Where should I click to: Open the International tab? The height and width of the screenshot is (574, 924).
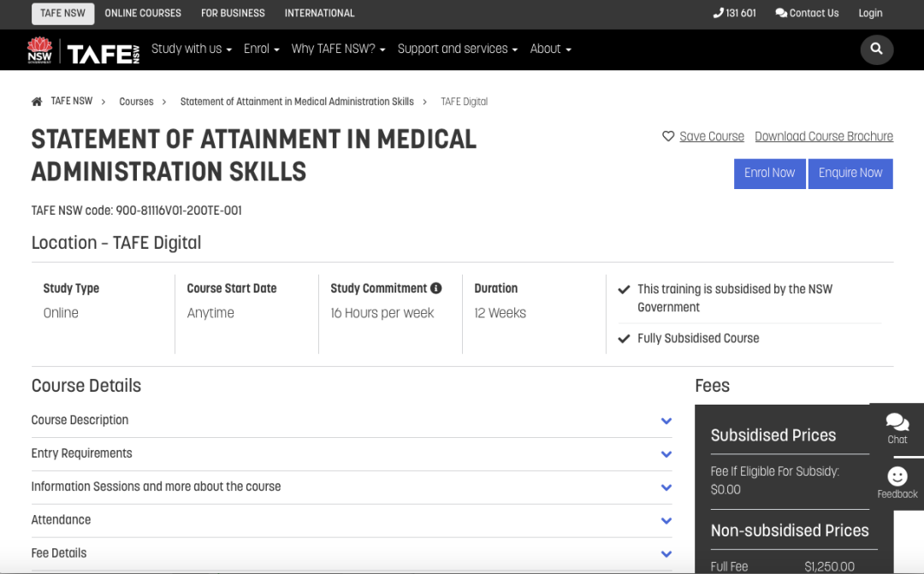click(319, 13)
